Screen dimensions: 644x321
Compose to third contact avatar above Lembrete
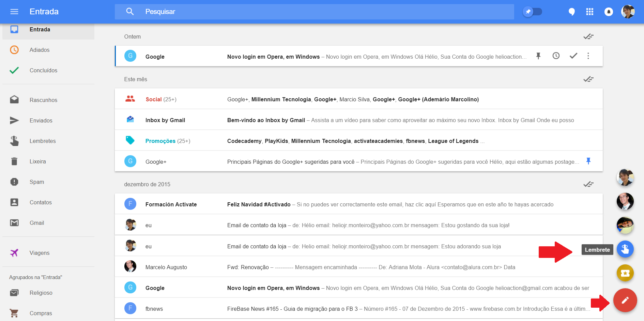click(625, 225)
